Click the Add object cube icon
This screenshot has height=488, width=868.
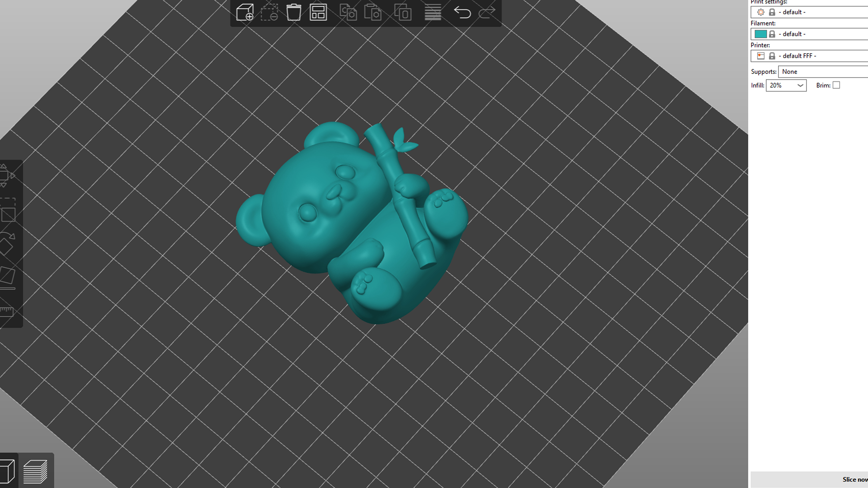click(x=245, y=12)
